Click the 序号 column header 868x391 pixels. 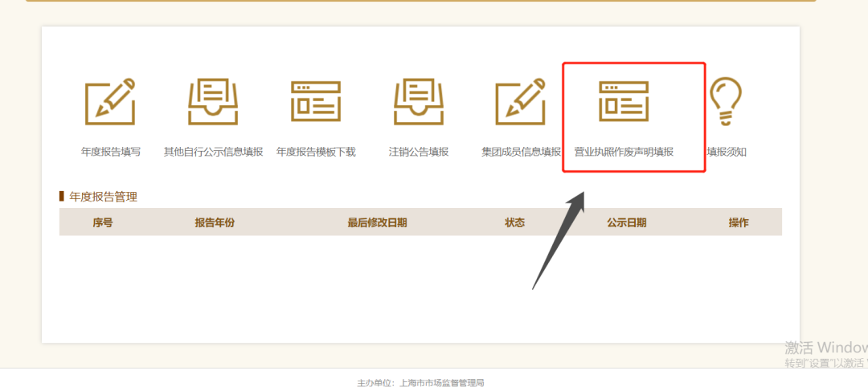103,223
